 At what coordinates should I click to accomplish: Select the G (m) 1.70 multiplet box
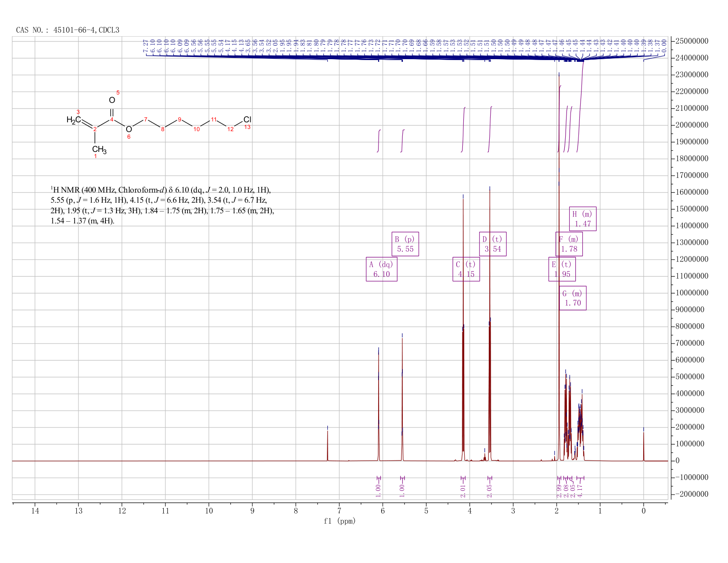[x=573, y=299]
